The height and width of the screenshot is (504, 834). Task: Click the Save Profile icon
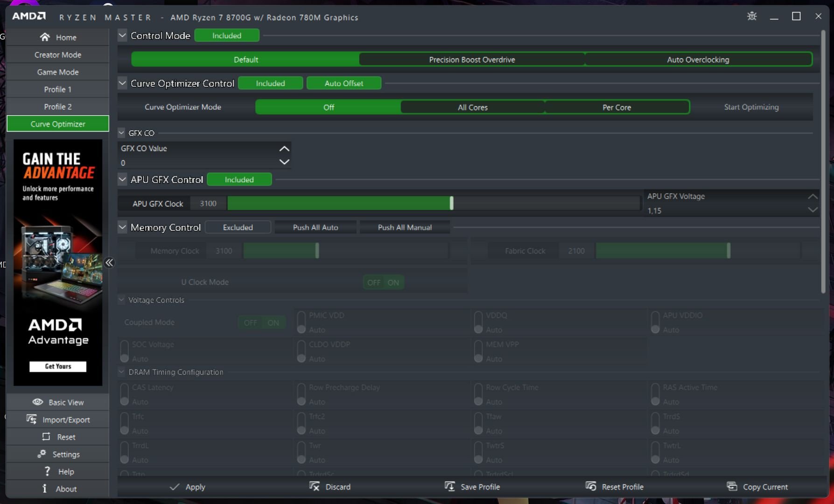tap(449, 486)
